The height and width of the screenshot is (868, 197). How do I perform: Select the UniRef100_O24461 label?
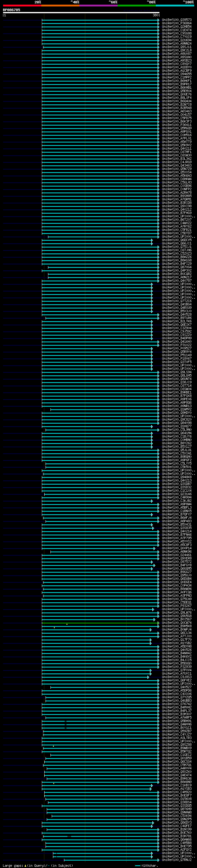click(177, 555)
